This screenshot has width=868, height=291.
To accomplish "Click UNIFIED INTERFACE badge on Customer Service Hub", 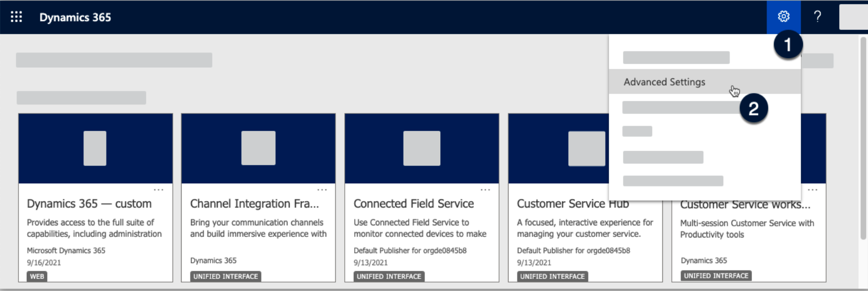I will [x=552, y=276].
